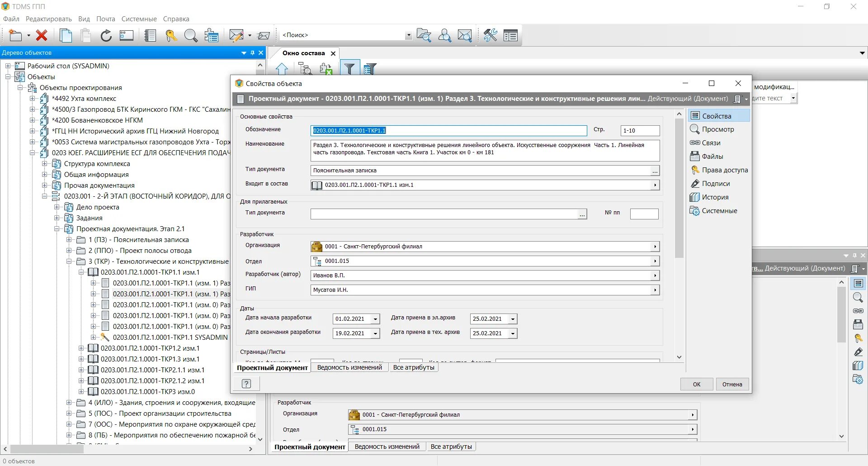The height and width of the screenshot is (466, 868).
Task: Open the <Поиск> search combo box dropdown
Action: click(x=408, y=35)
